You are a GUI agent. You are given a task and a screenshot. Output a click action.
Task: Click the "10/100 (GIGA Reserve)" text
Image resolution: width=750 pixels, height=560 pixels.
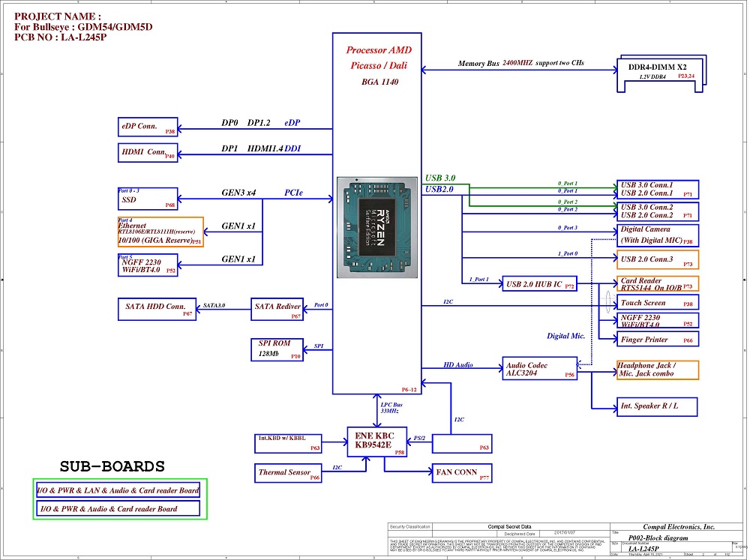tap(155, 240)
